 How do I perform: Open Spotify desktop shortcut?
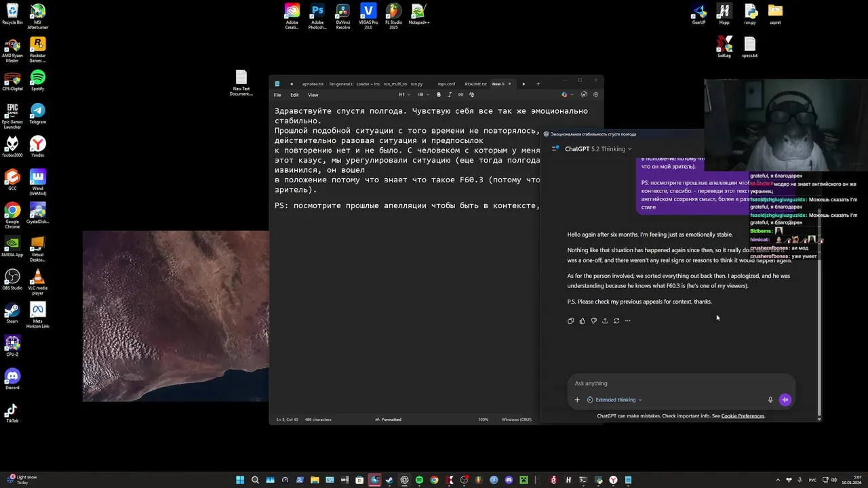tap(38, 80)
